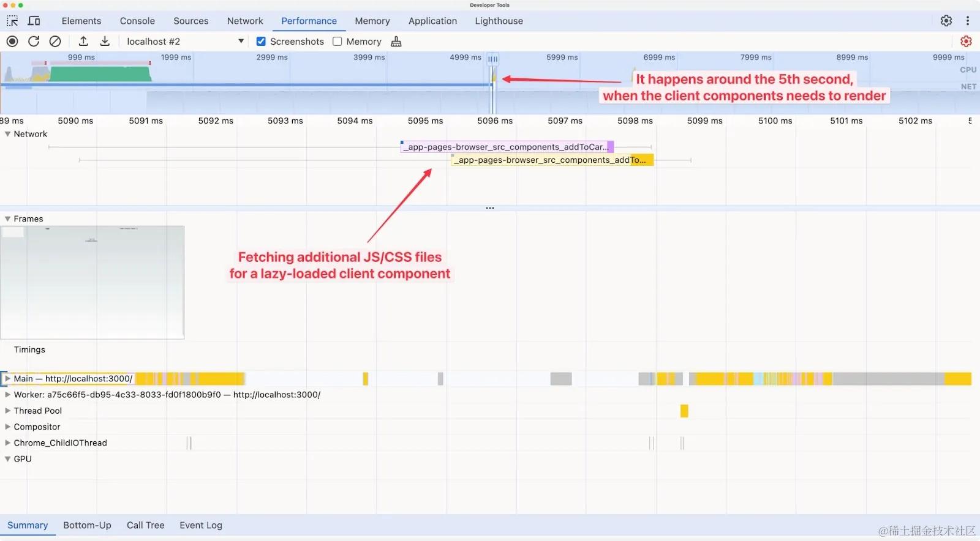980x541 pixels.
Task: Enable the Memory checkbox
Action: tap(337, 41)
